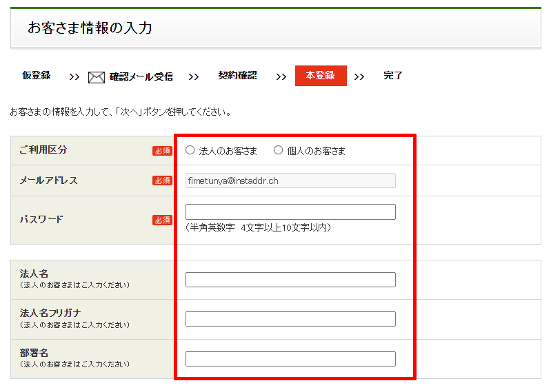Click the instruction text about 「次へ」ボタン
Viewport: 551px width, 392px height.
pos(121,112)
